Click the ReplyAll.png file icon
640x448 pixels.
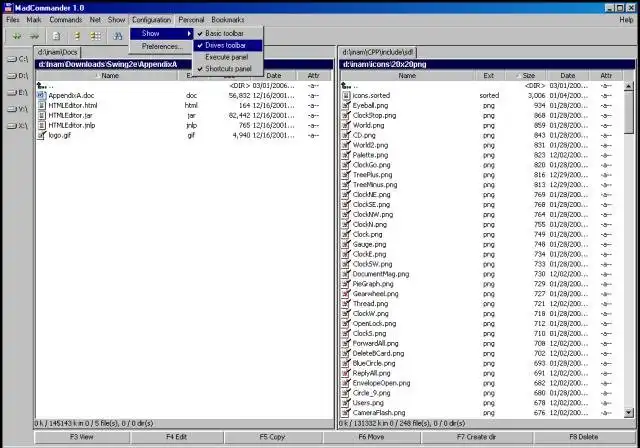(346, 373)
